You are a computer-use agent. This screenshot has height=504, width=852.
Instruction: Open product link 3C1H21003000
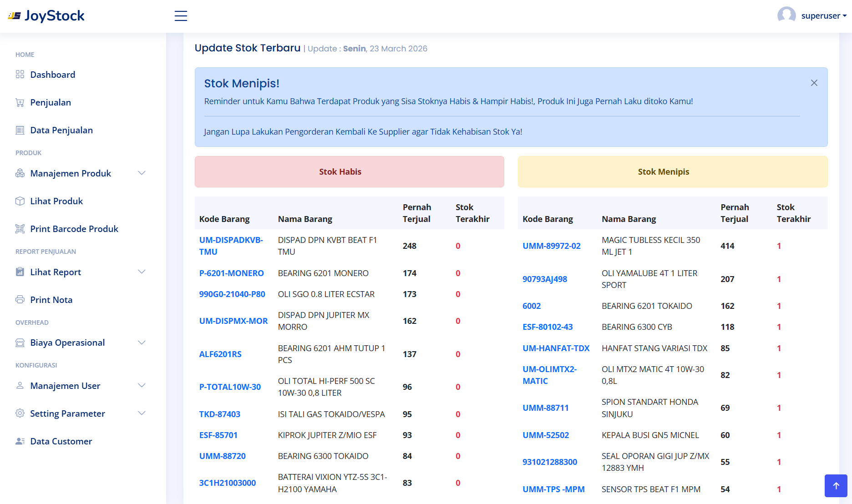(228, 483)
